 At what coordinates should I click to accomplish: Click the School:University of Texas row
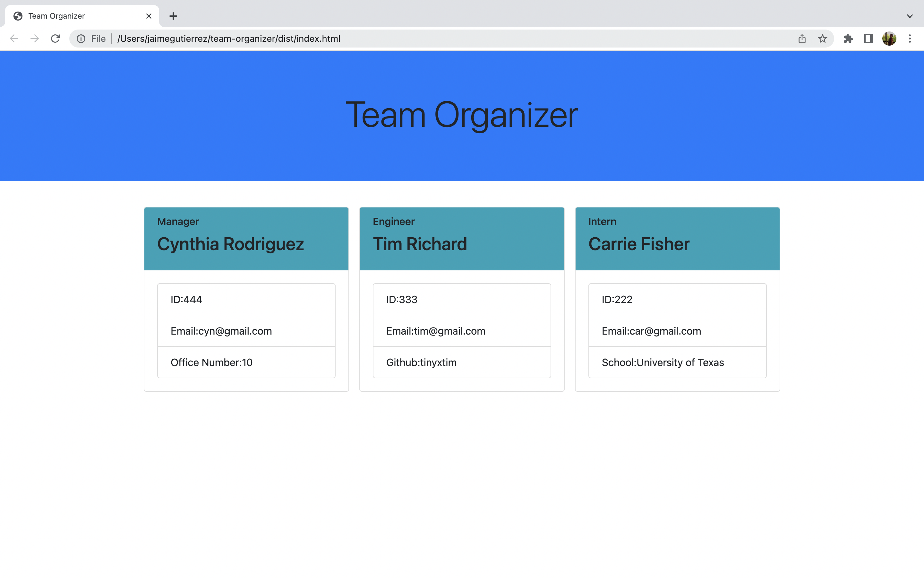click(677, 362)
